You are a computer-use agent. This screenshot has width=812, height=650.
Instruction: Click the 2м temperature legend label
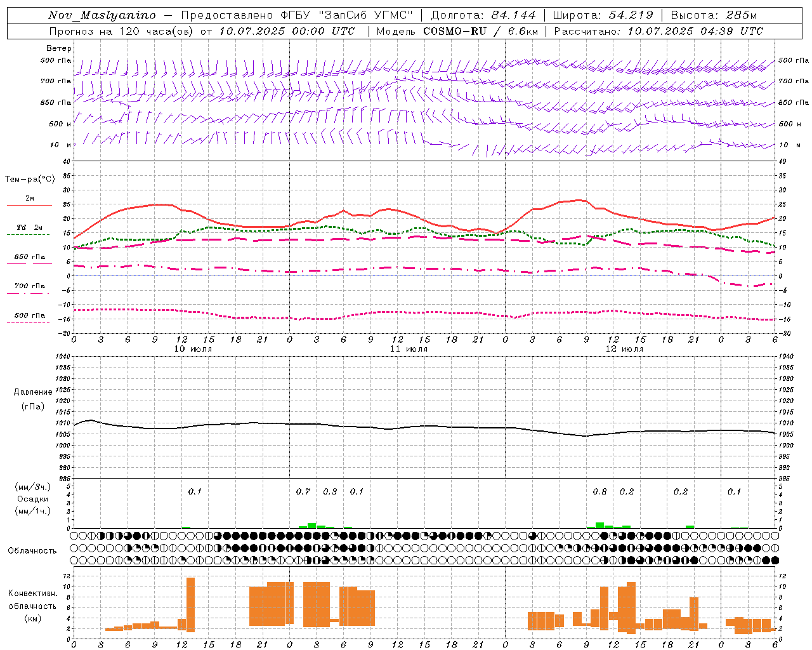pyautogui.click(x=30, y=198)
